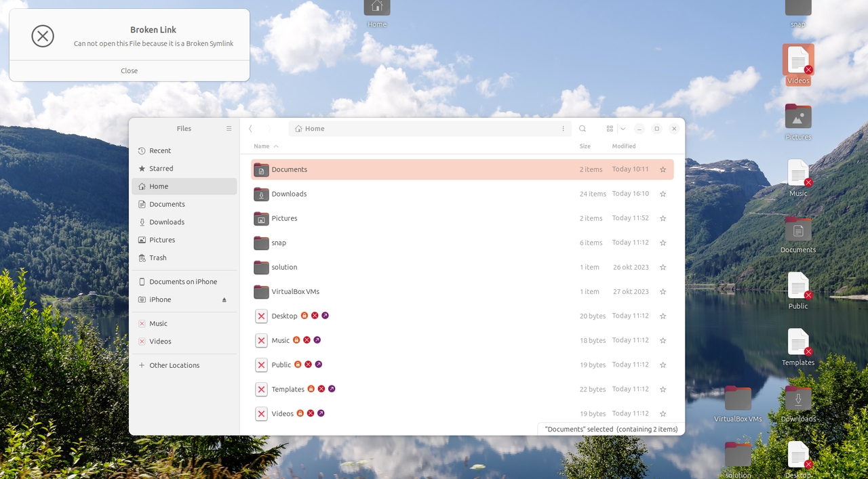Click the '24 items' size text

[593, 194]
